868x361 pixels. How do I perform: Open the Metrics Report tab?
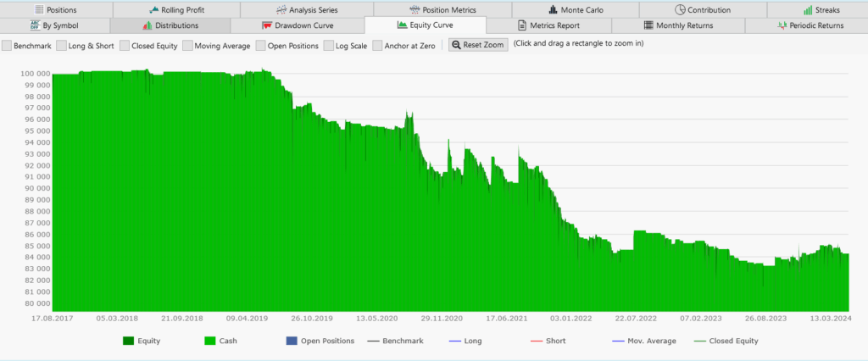coord(549,25)
